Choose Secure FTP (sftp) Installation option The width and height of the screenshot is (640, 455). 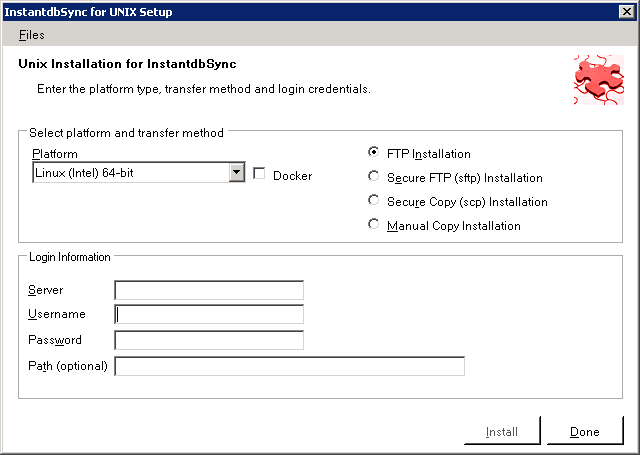click(373, 176)
